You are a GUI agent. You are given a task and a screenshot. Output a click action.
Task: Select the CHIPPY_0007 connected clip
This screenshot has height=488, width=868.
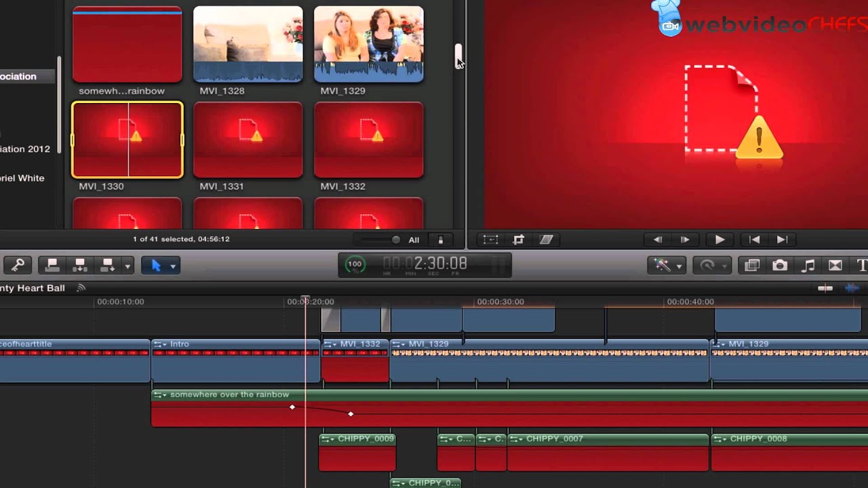608,453
